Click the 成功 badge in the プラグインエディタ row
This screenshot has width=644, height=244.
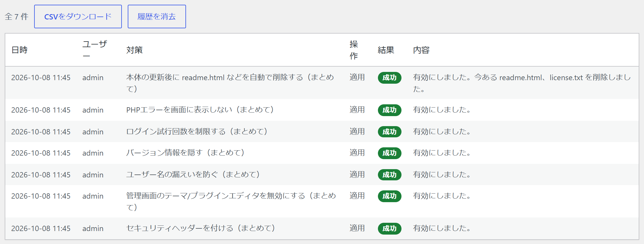(389, 196)
